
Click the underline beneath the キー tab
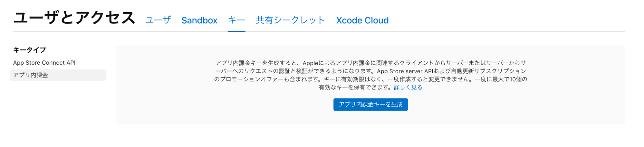coord(236,31)
